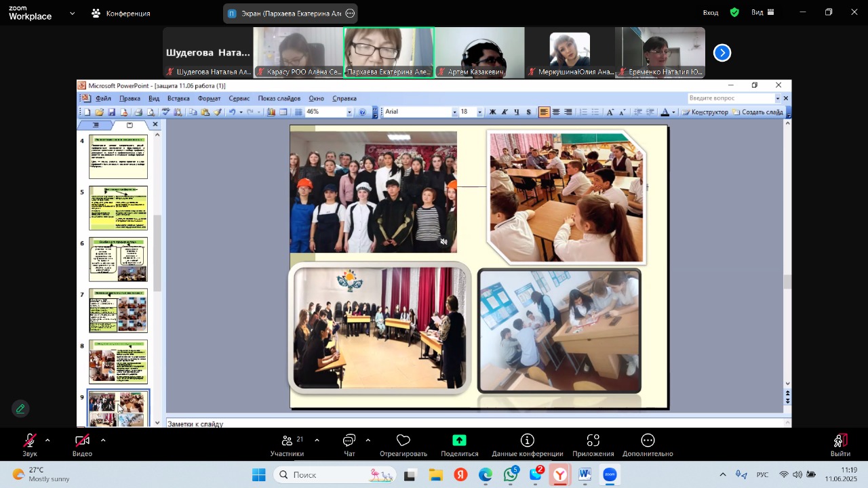Click the Format Painter brush icon

pyautogui.click(x=218, y=113)
